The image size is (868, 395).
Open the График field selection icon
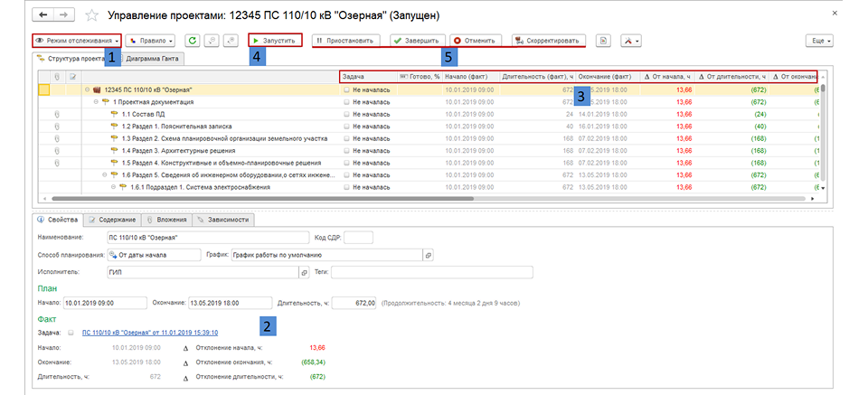click(429, 255)
